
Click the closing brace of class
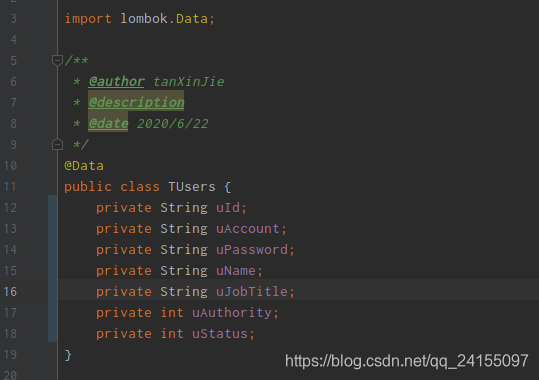point(68,355)
